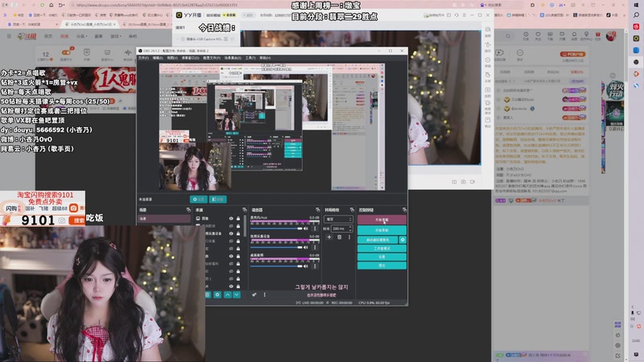The width and height of the screenshot is (644, 362).
Task: Open transition options kebab menu
Action: point(349,237)
